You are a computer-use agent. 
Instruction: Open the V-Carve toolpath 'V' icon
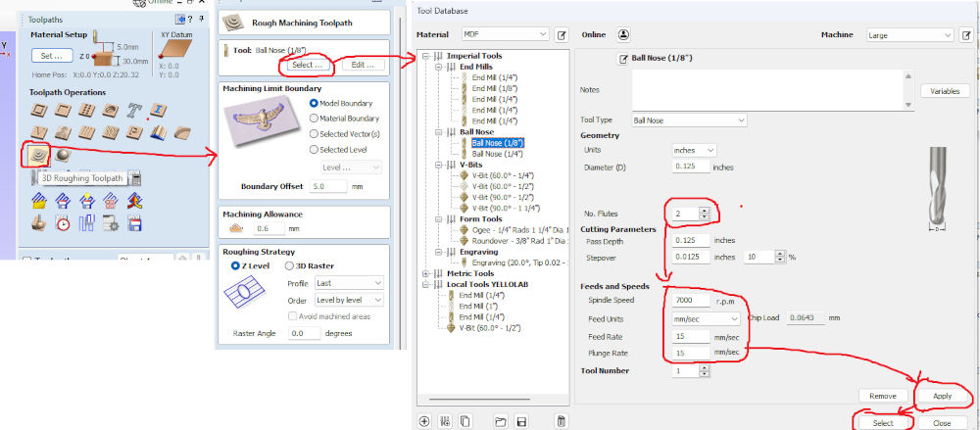tap(39, 132)
